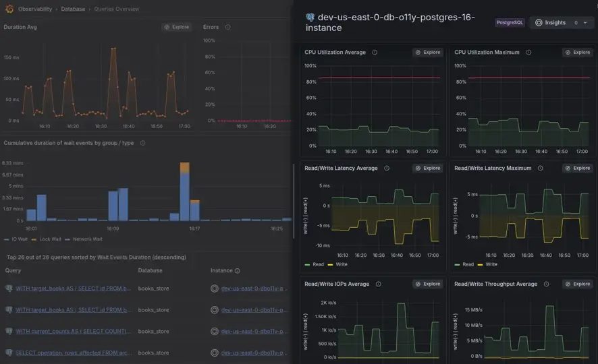Click PostgreSQL icon of second target_books query
The width and height of the screenshot is (598, 364).
click(x=9, y=310)
